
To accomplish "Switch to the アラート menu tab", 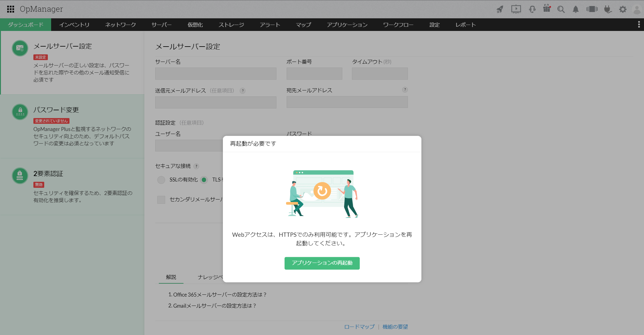I will pyautogui.click(x=270, y=25).
